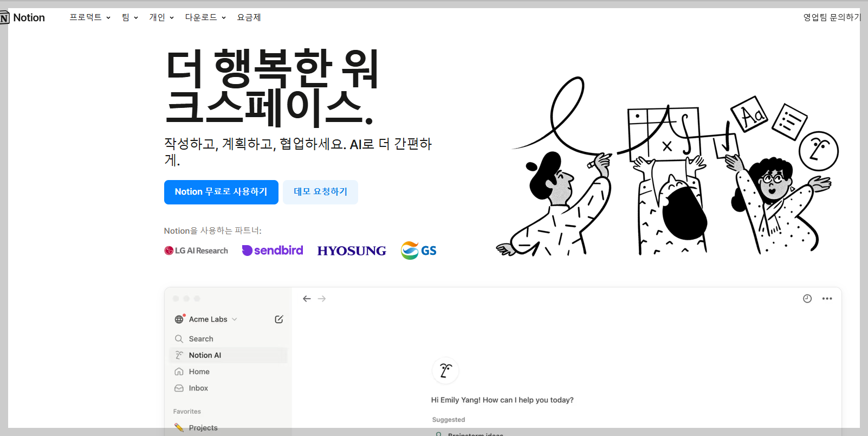Open Inbox in the sidebar
The width and height of the screenshot is (868, 436).
point(228,388)
